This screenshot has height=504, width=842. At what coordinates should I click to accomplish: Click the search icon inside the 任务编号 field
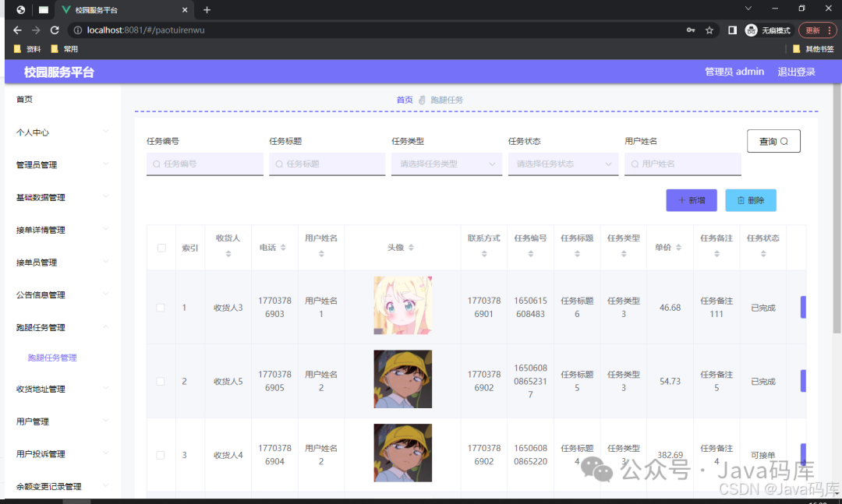pos(155,164)
